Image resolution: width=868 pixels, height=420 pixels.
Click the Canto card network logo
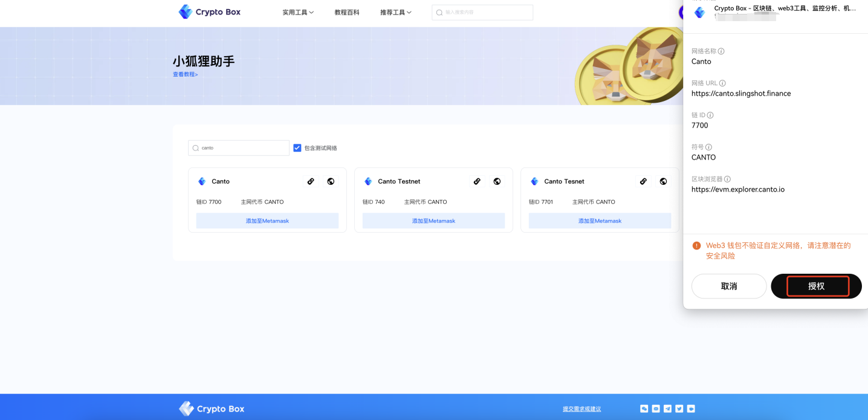click(202, 181)
